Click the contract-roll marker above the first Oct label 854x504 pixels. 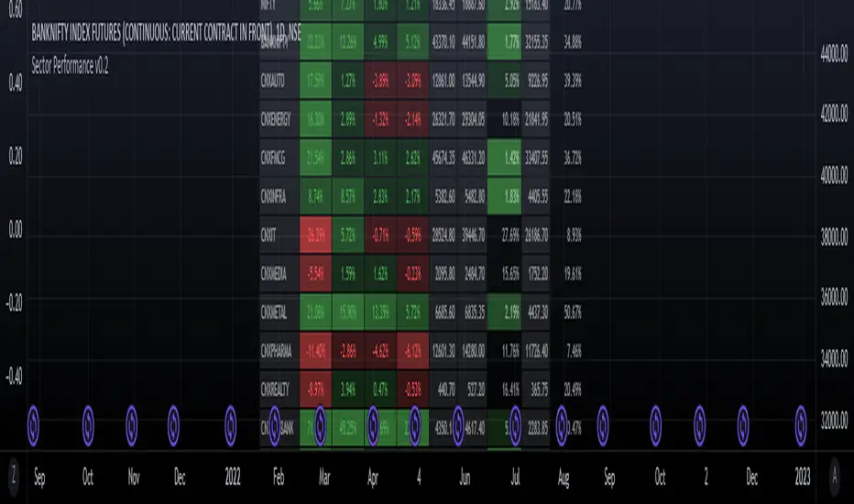pos(88,425)
